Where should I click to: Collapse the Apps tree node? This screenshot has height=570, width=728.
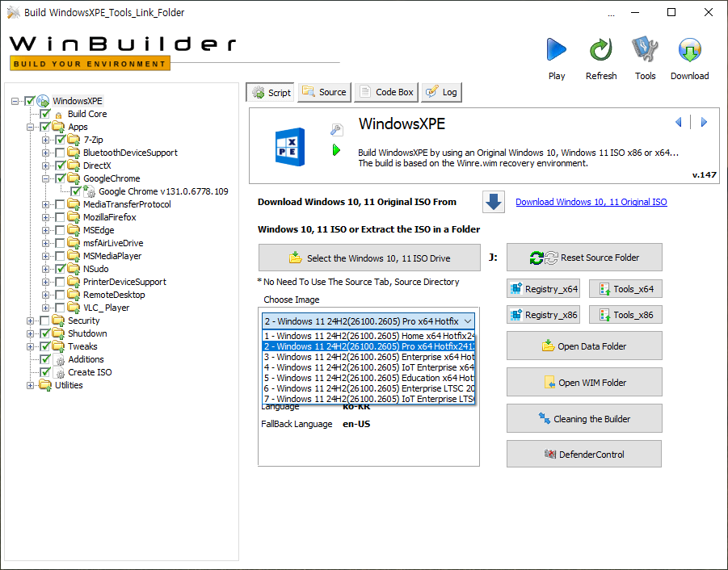point(30,127)
